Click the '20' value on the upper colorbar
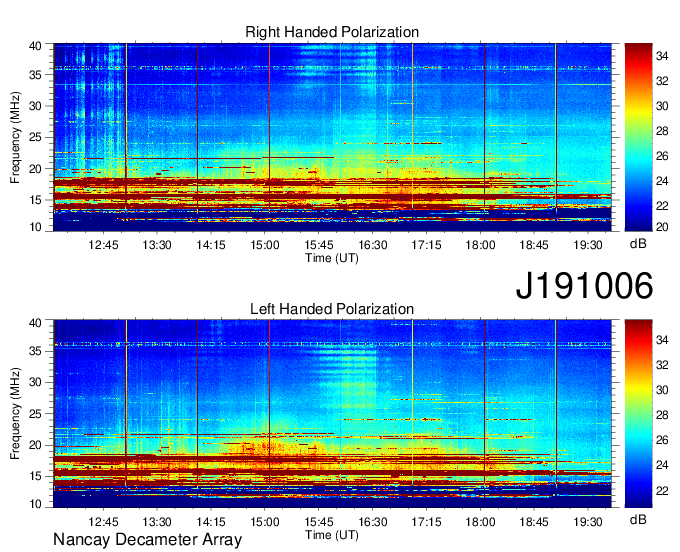Screen dimensions: 680x552 click(x=662, y=227)
